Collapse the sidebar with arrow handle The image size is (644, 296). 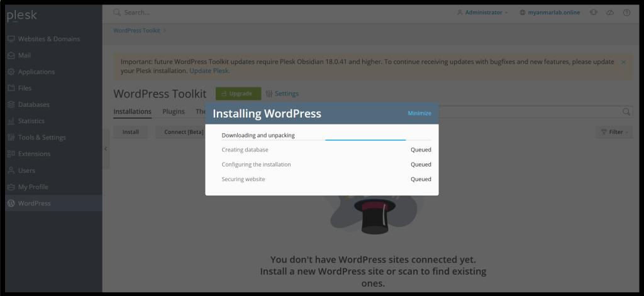point(106,148)
